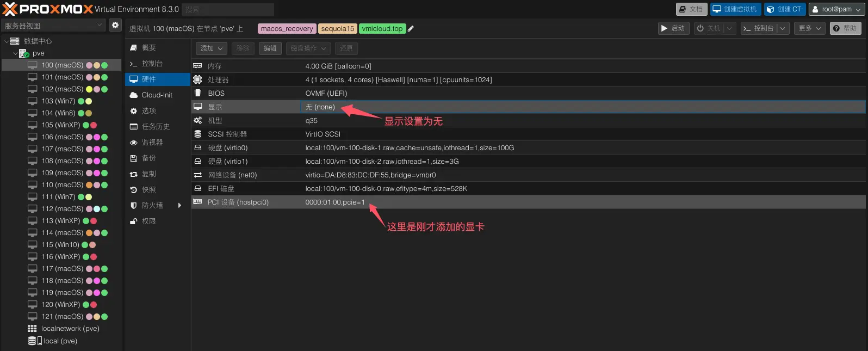The width and height of the screenshot is (868, 351).
Task: Open the 复制 replication section
Action: pos(158,174)
